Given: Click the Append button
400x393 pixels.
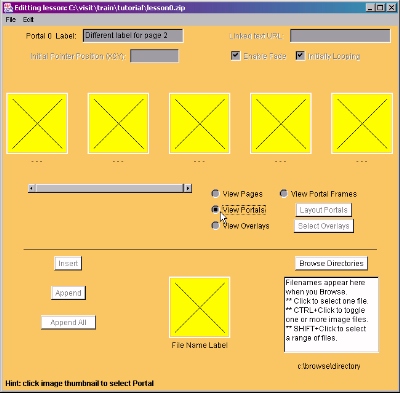Looking at the screenshot, I should tap(68, 293).
